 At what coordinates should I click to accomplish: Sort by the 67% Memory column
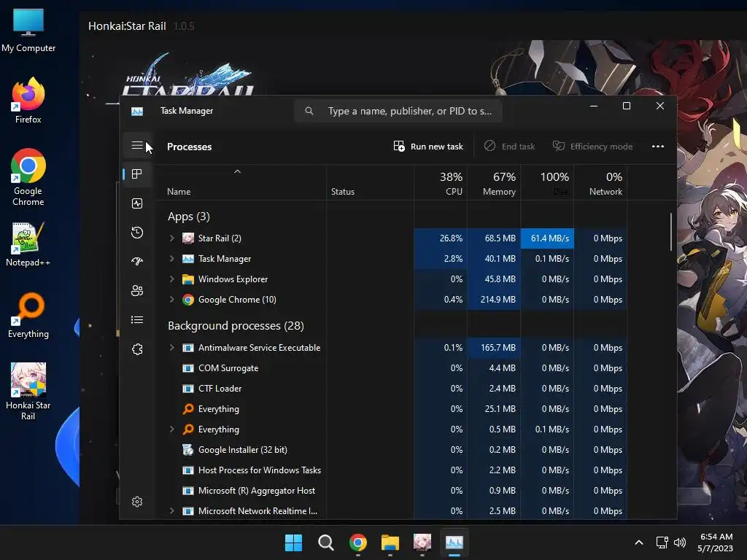pyautogui.click(x=494, y=183)
